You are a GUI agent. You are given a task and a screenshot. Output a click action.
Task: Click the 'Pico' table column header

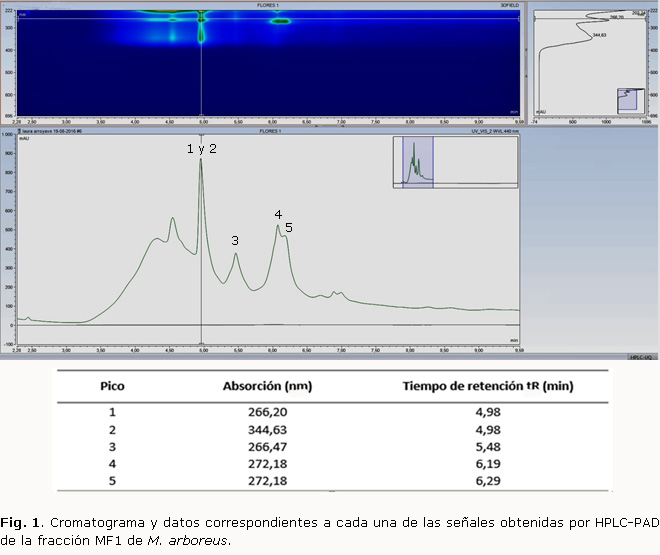112,386
